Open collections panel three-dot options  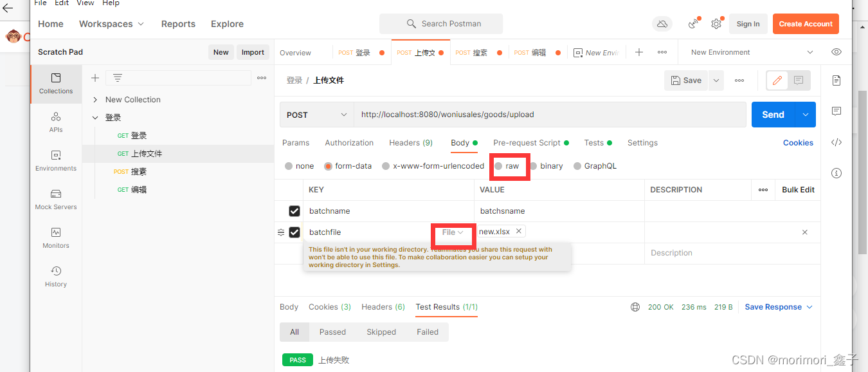(262, 78)
